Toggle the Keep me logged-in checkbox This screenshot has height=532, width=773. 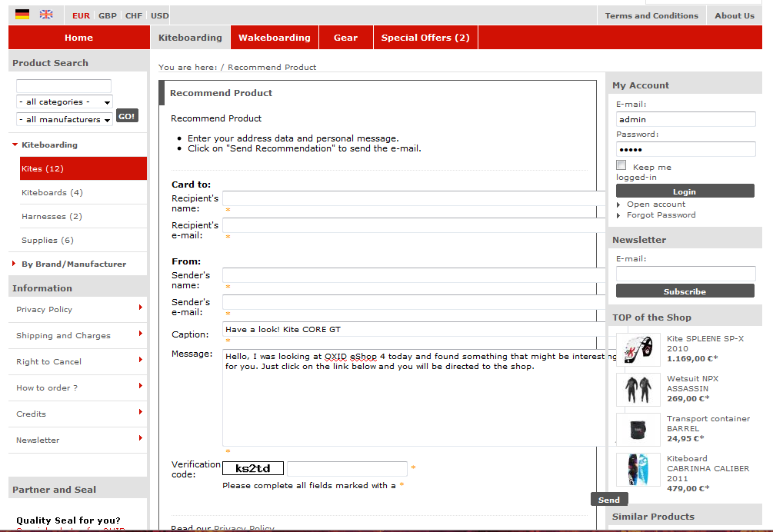621,165
